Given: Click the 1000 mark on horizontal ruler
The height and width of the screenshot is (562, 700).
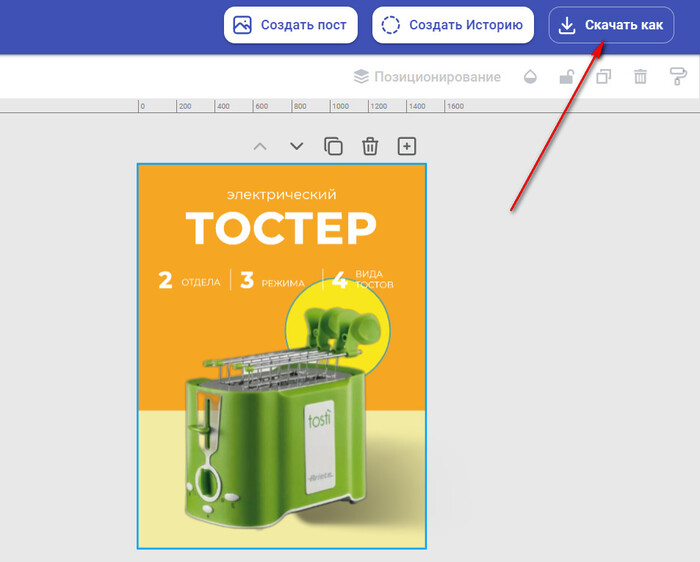Looking at the screenshot, I should tap(341, 105).
